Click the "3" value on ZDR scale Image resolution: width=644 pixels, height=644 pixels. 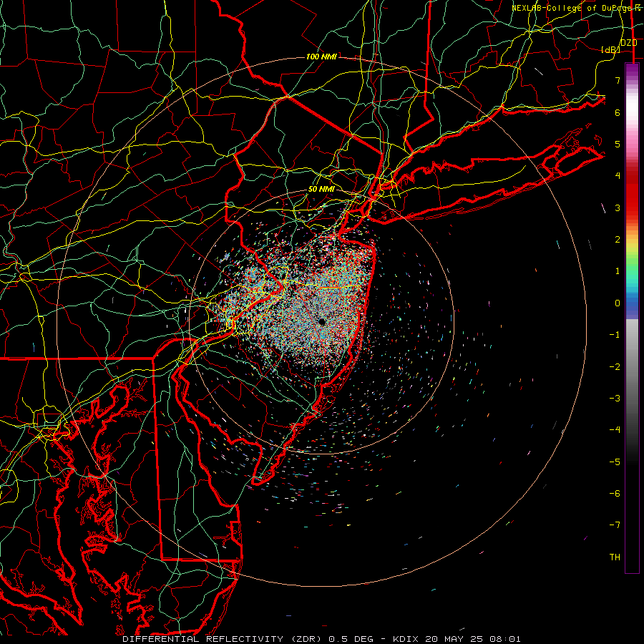pos(618,208)
